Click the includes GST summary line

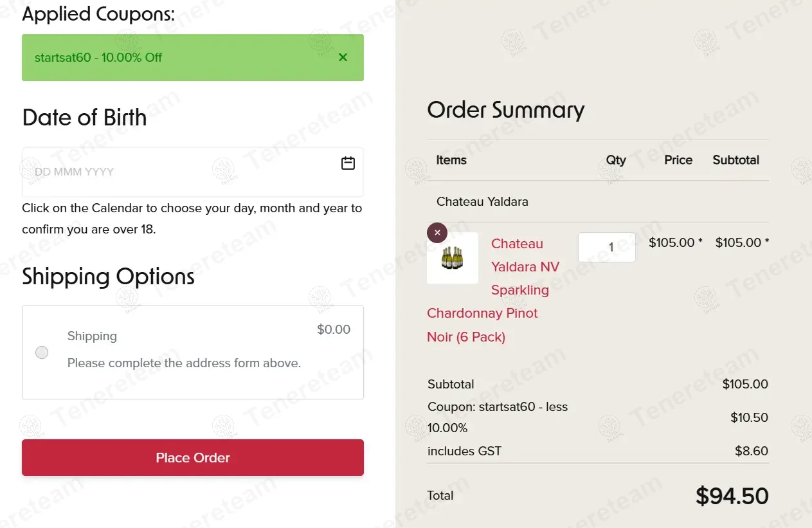click(x=598, y=451)
